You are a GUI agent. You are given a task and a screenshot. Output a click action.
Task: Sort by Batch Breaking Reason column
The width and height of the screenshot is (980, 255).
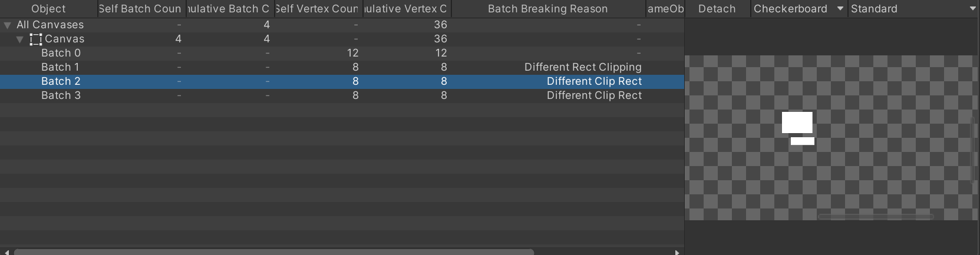(548, 9)
